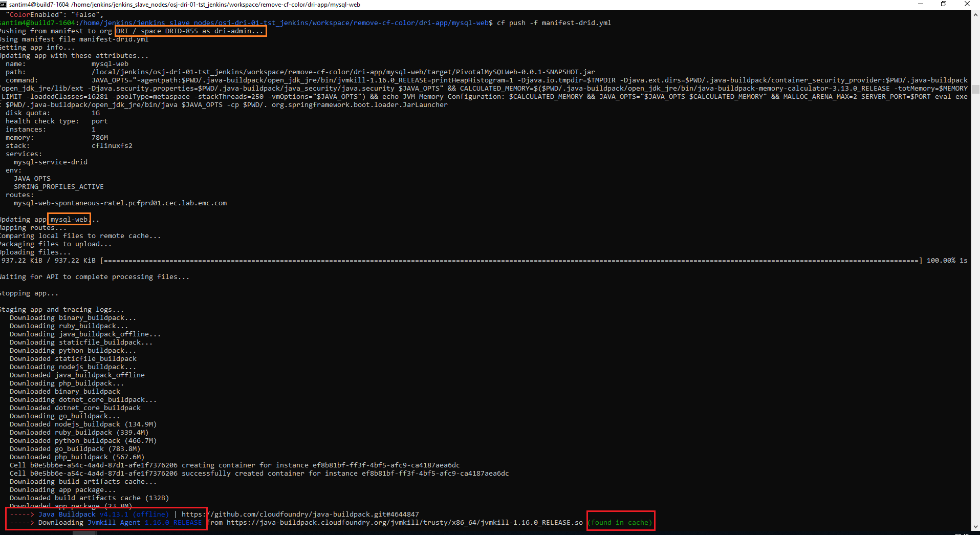Click the memory value 786M
The height and width of the screenshot is (535, 980).
coord(100,138)
